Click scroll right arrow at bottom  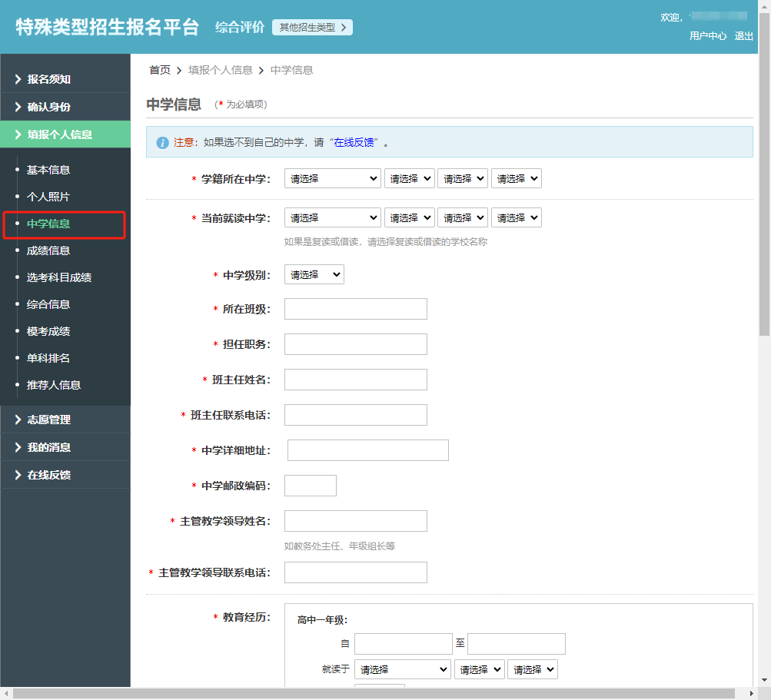[x=751, y=694]
